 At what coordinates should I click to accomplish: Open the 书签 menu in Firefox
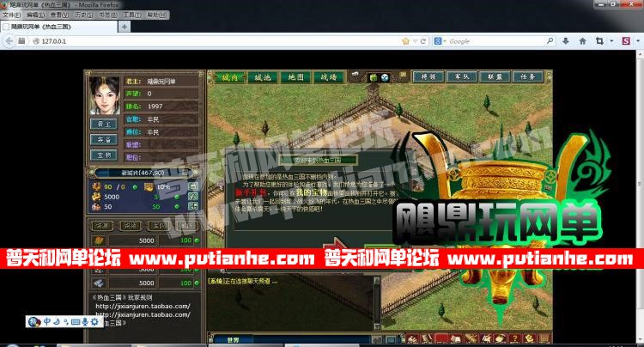(x=107, y=15)
